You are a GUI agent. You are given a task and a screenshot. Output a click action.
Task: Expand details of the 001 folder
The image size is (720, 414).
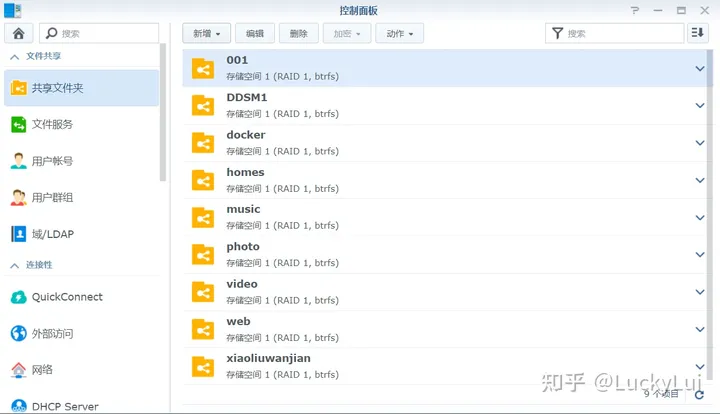(x=700, y=68)
